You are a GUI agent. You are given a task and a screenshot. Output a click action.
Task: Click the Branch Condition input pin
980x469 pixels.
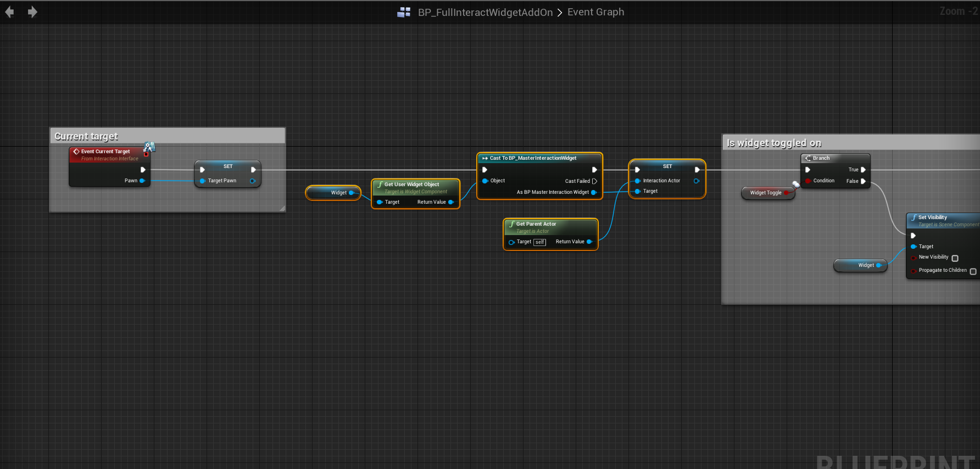tap(808, 181)
